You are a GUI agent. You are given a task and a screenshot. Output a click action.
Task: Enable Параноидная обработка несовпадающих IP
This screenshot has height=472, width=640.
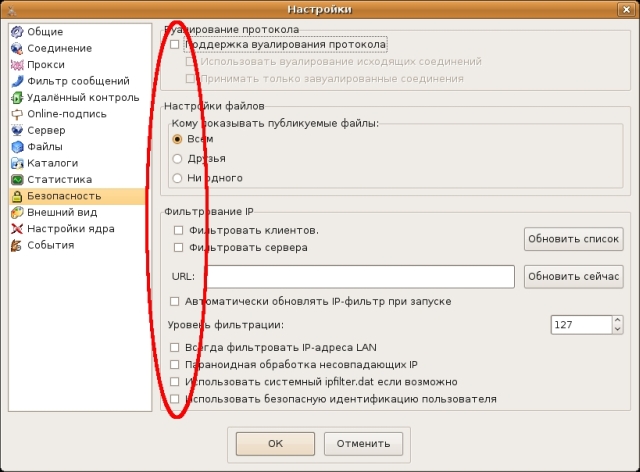point(176,364)
